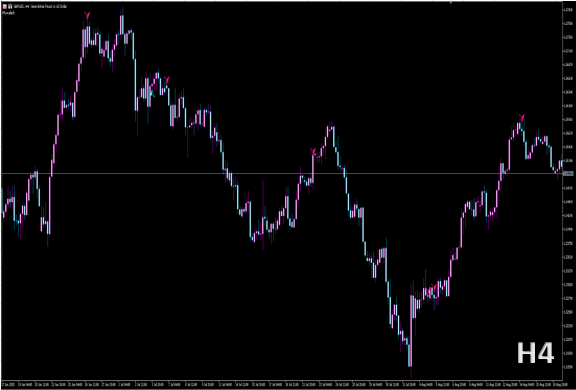The image size is (576, 390).
Task: Click the bottommost price label on the price scale
Action: [568, 367]
